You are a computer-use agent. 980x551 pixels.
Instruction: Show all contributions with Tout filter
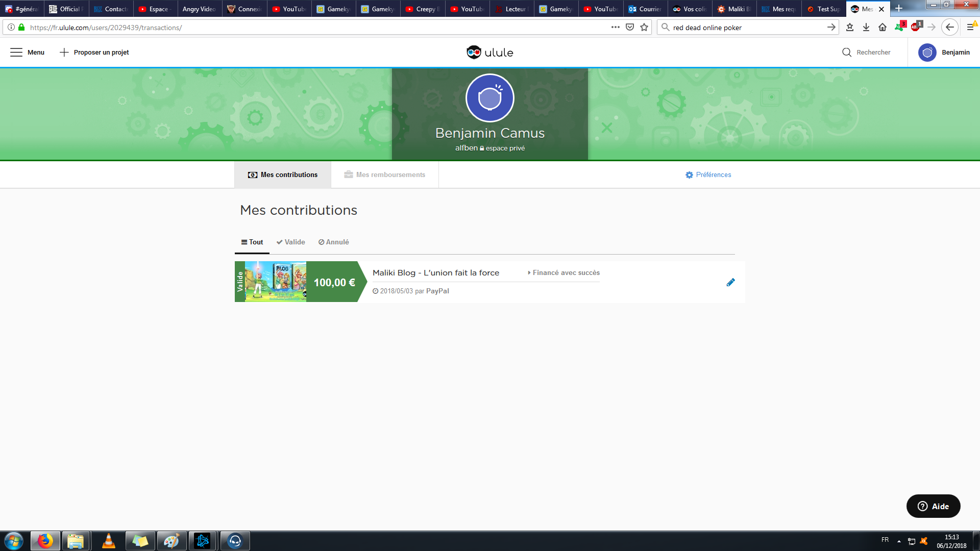click(252, 242)
